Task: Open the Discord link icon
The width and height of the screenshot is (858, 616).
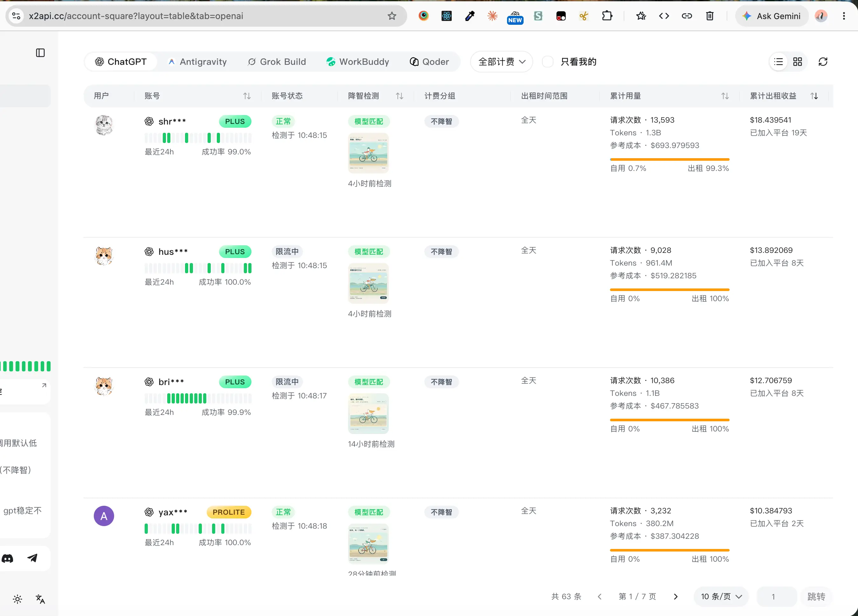Action: click(x=8, y=558)
